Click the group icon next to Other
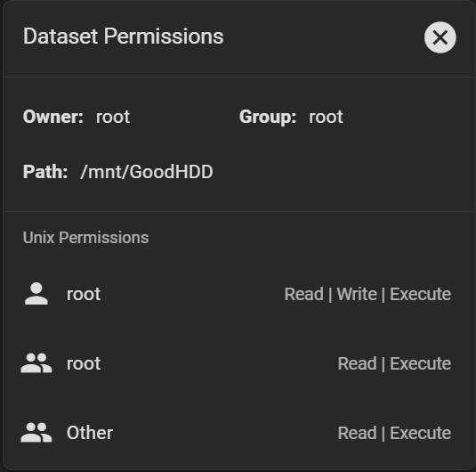This screenshot has height=472, width=476. click(36, 432)
